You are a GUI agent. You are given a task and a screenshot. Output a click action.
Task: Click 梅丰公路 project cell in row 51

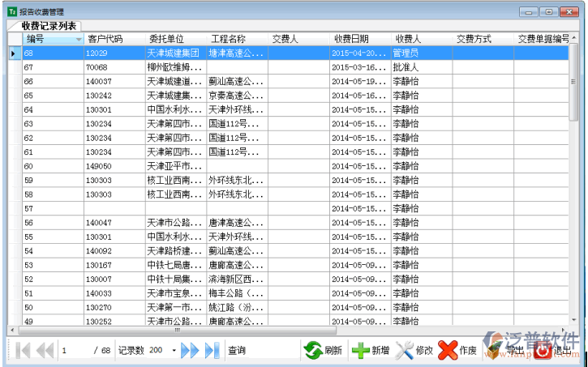(x=238, y=293)
